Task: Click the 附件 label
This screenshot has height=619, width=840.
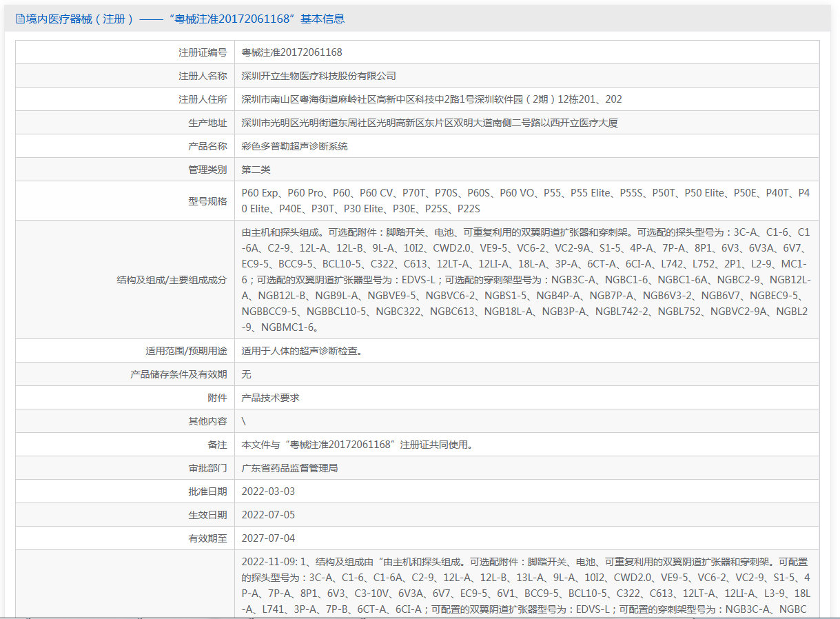Action: (217, 398)
